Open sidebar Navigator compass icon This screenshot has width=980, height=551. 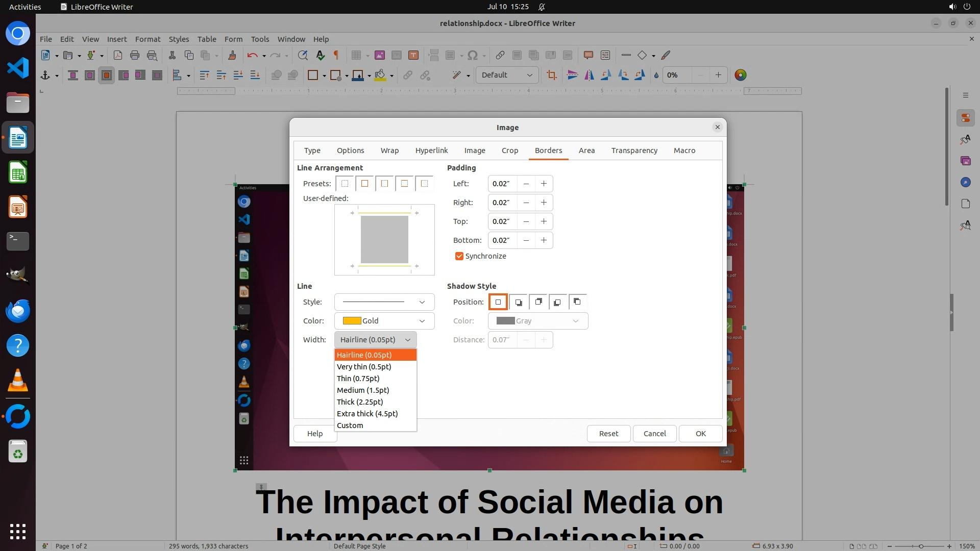point(965,182)
